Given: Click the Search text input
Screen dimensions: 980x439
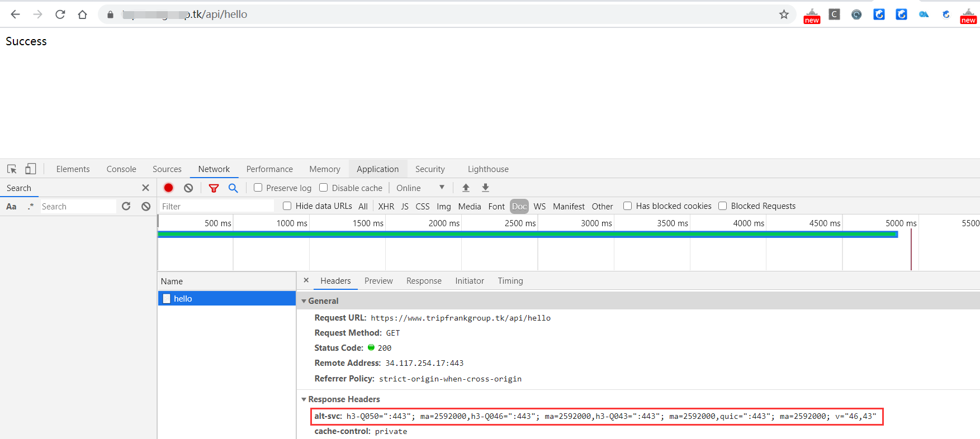Looking at the screenshot, I should click(x=78, y=207).
